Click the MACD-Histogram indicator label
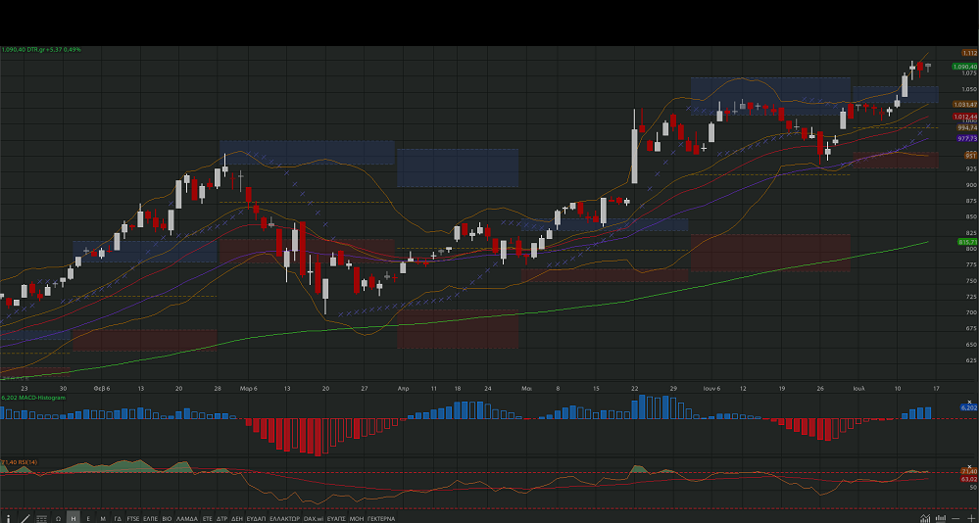 33,398
